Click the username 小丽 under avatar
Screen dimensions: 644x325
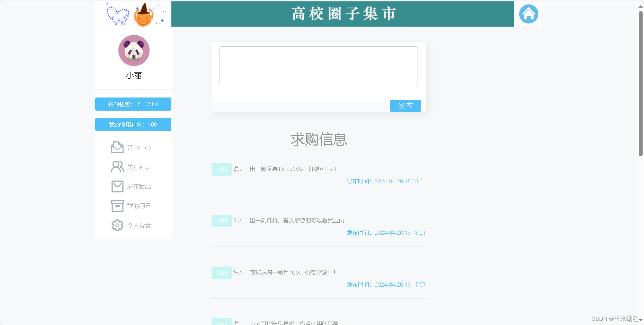click(134, 75)
